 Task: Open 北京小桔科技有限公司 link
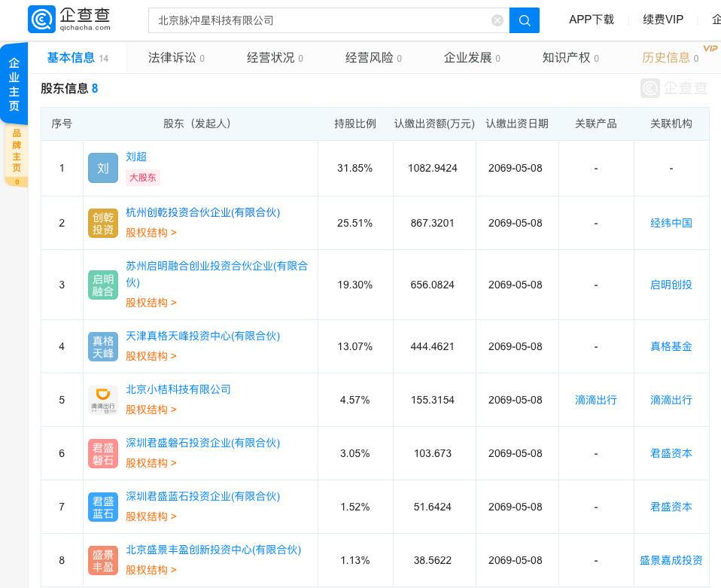(x=178, y=389)
